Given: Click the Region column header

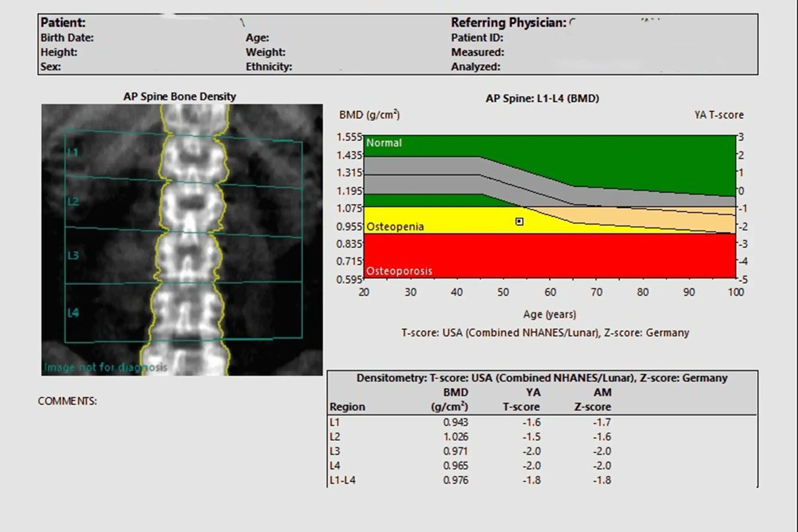Looking at the screenshot, I should click(347, 407).
